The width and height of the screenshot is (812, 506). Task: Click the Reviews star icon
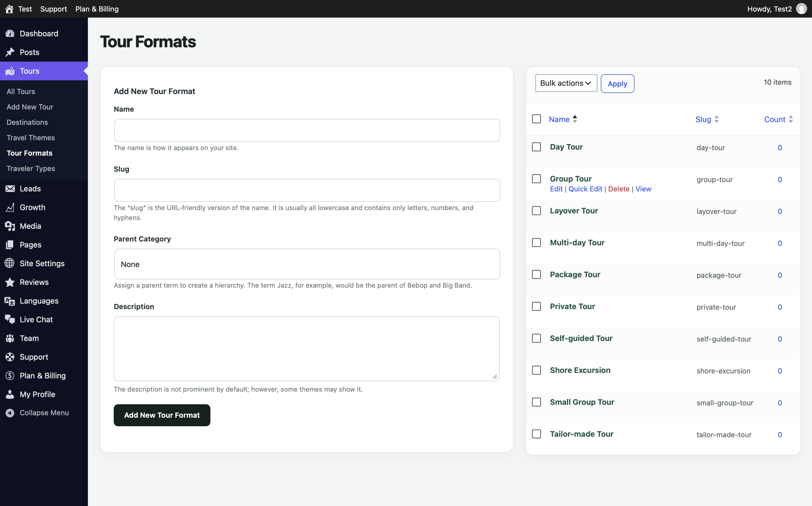click(x=10, y=282)
